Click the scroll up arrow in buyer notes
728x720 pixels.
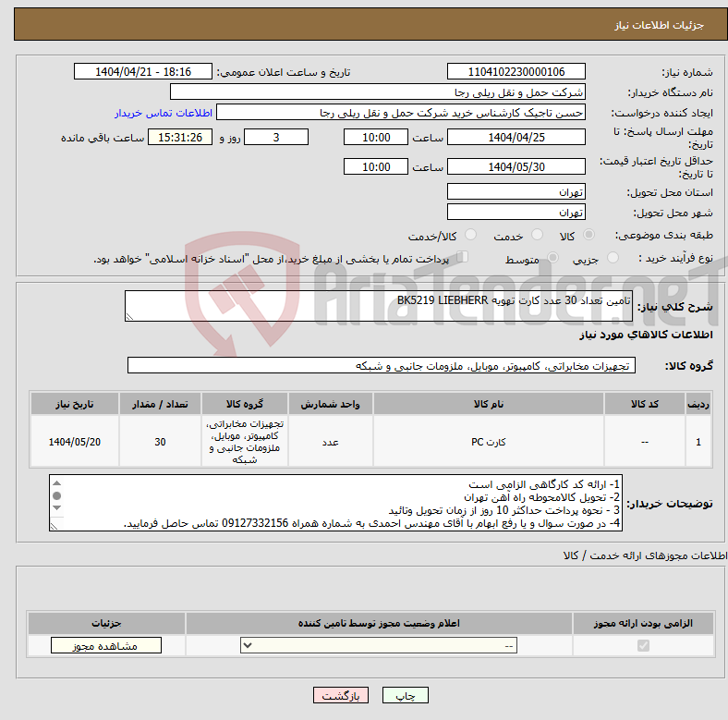[56, 483]
